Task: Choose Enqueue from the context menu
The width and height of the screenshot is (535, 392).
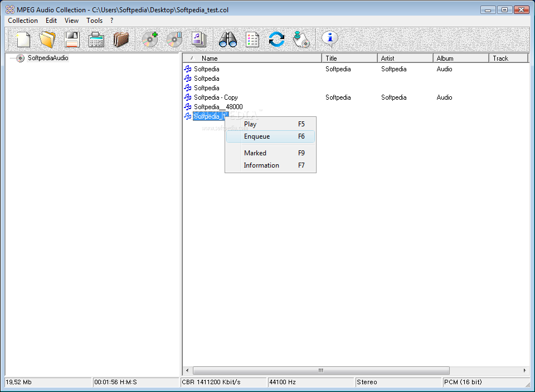Action: click(x=270, y=136)
